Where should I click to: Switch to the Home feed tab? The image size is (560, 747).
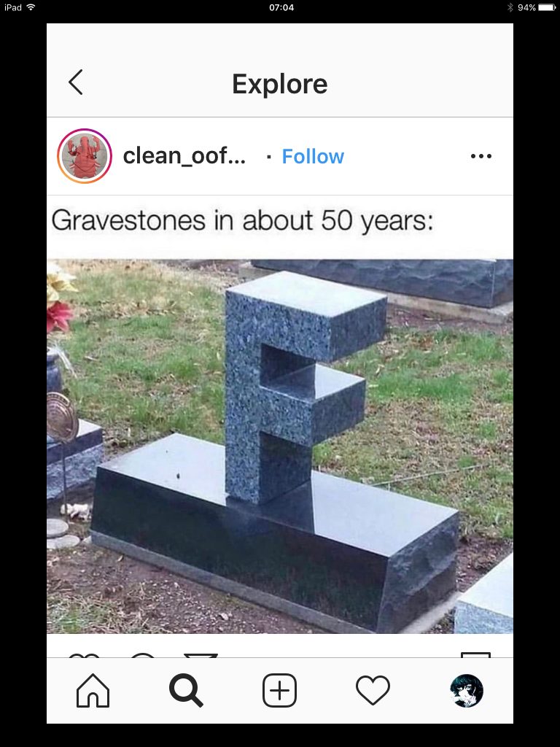point(93,690)
